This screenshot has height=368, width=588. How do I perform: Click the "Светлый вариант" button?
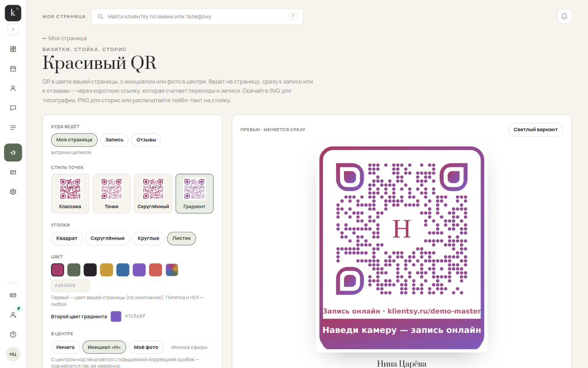pyautogui.click(x=535, y=130)
